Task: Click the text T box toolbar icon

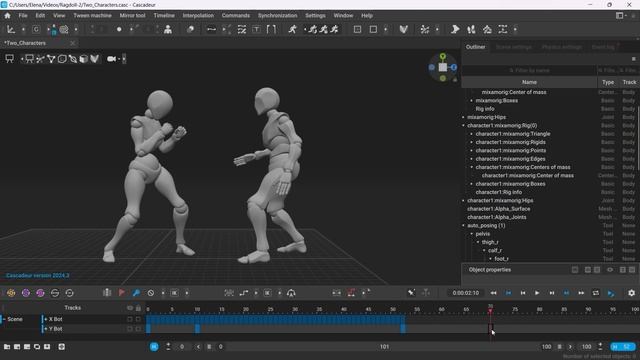Action: tap(256, 29)
